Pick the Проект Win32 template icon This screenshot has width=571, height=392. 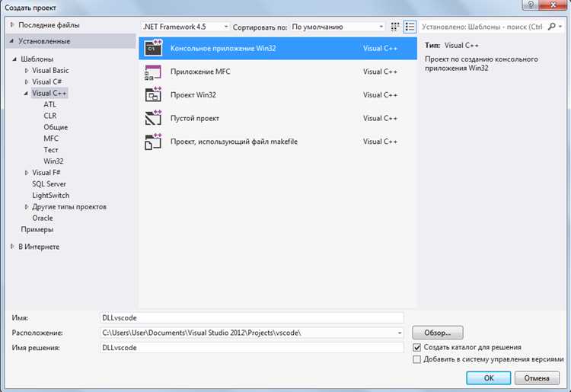click(x=153, y=95)
